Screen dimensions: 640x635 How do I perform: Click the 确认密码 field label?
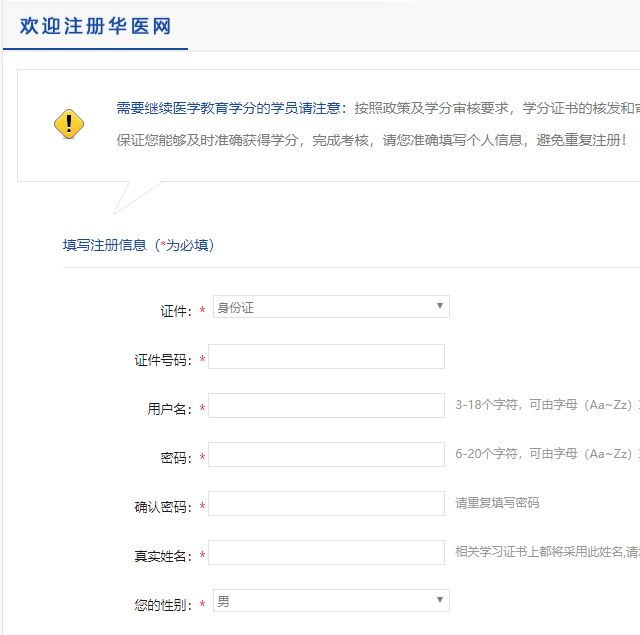coord(163,507)
